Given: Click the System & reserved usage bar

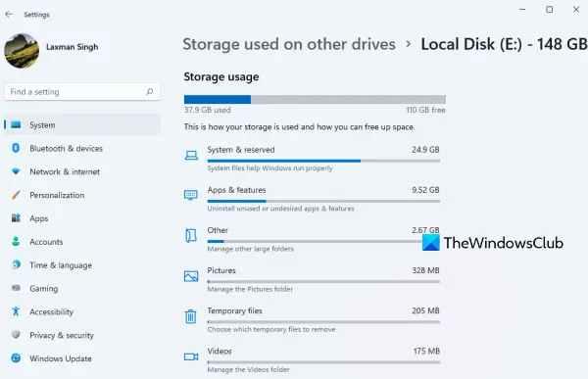Looking at the screenshot, I should click(323, 161).
